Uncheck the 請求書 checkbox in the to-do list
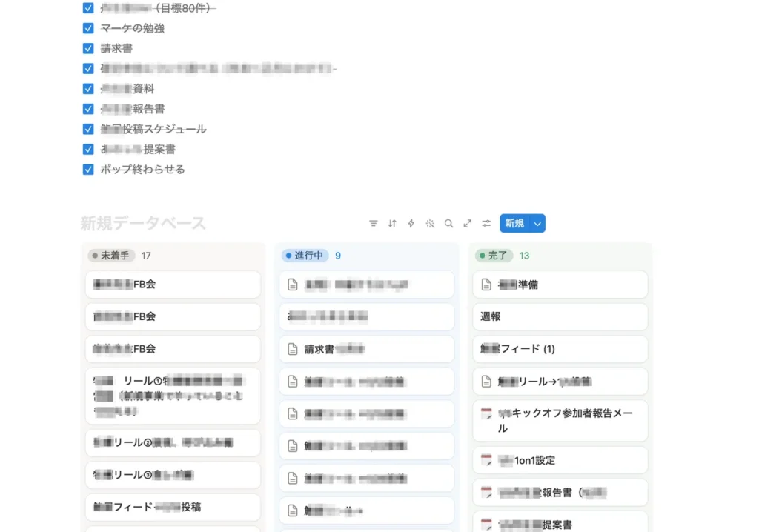This screenshot has height=532, width=759. (88, 48)
